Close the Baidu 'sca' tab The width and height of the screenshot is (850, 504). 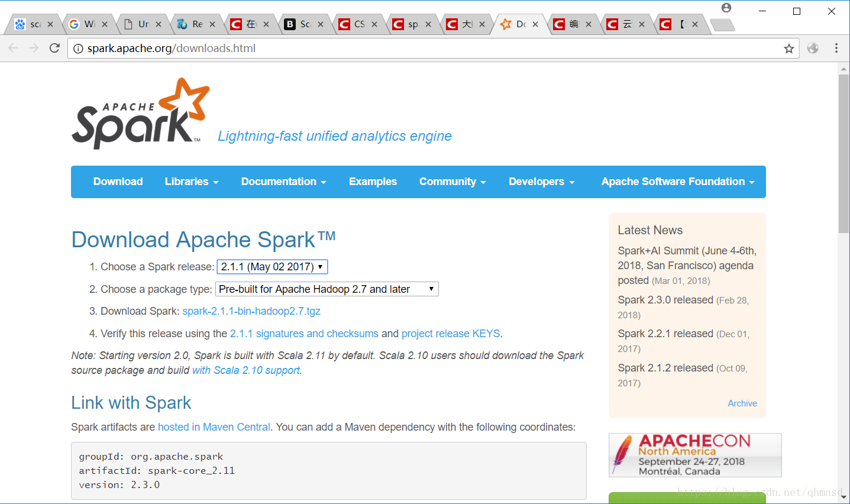click(x=50, y=24)
